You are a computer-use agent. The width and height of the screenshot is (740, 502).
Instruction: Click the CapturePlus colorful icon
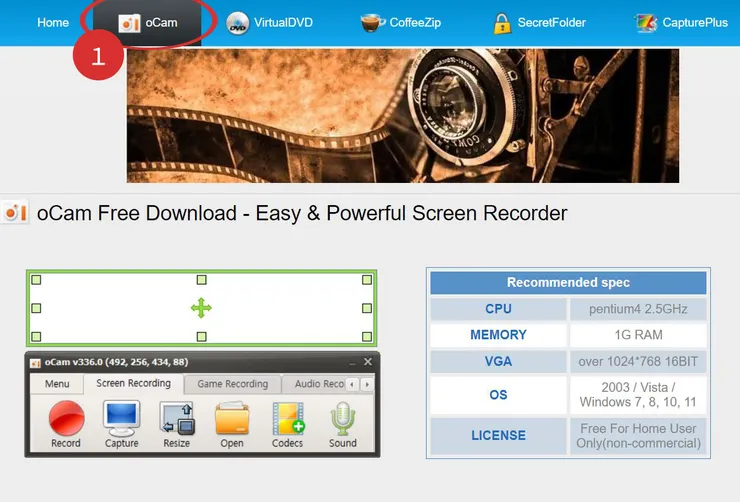(x=646, y=23)
